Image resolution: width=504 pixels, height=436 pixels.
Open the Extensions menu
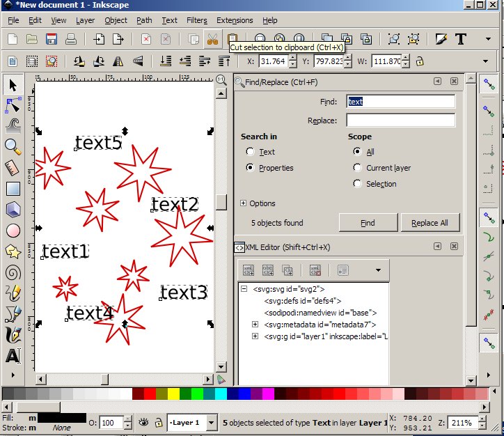pyautogui.click(x=235, y=20)
